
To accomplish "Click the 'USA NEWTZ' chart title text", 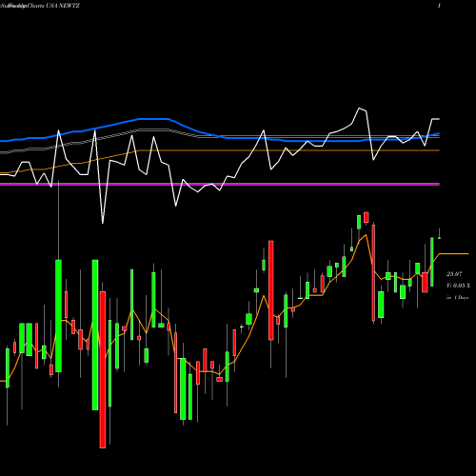I will point(63,6).
